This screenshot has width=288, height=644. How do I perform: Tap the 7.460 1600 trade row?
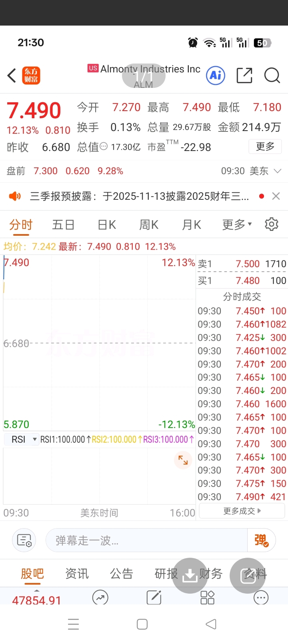tap(242, 403)
